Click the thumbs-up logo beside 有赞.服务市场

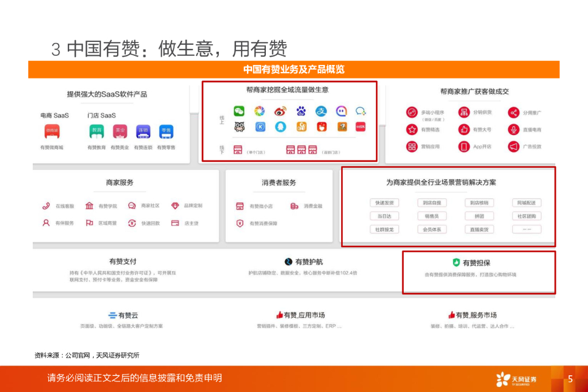(x=451, y=314)
